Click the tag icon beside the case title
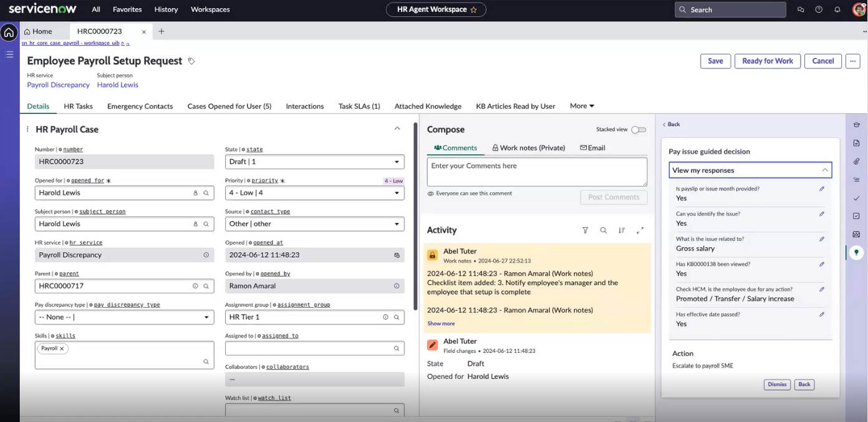 (x=191, y=61)
